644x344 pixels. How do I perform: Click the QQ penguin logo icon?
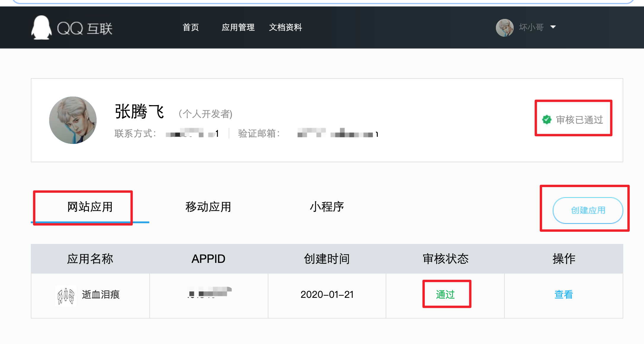tap(41, 28)
